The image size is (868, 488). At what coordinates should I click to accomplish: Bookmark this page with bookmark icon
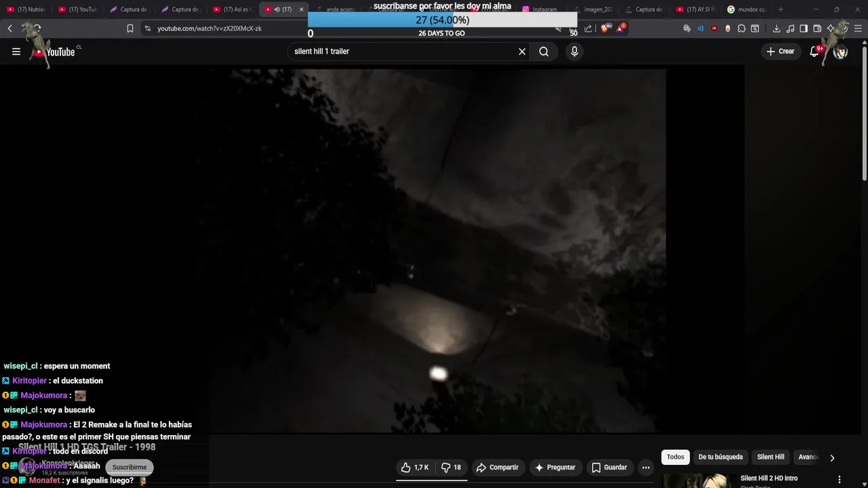point(130,28)
